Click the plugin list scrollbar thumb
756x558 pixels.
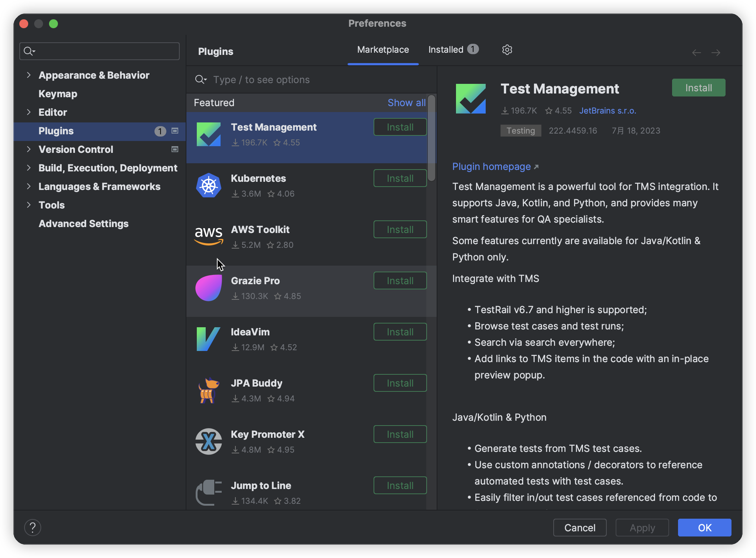[x=431, y=138]
